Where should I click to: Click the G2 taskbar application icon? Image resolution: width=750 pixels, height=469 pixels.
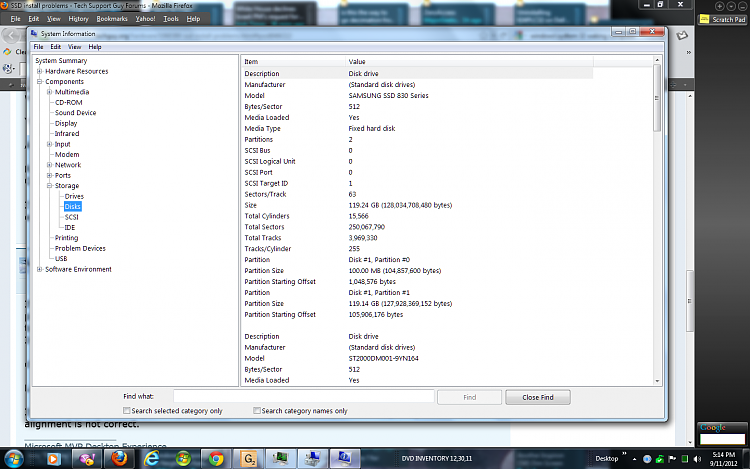[x=249, y=459]
